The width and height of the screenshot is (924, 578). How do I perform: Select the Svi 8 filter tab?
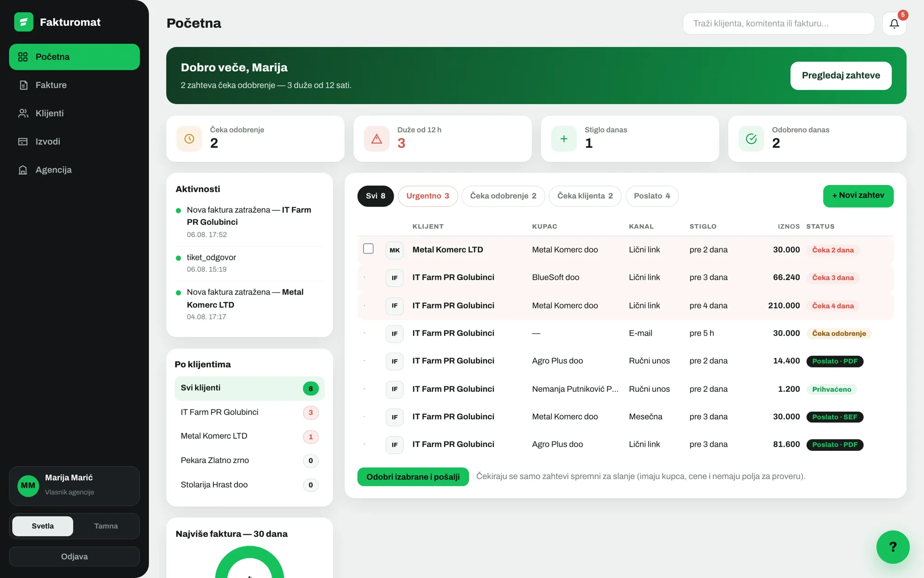coord(375,196)
